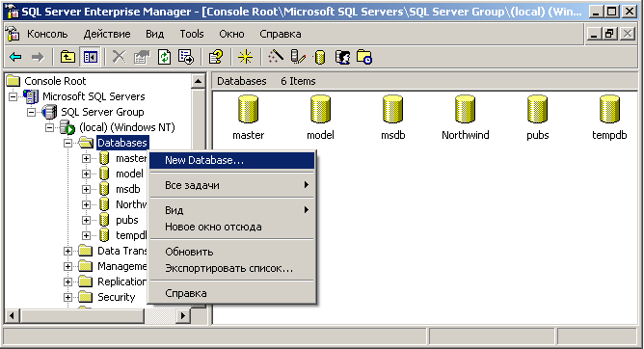
Task: Select Console Root in the tree
Action: (x=55, y=81)
